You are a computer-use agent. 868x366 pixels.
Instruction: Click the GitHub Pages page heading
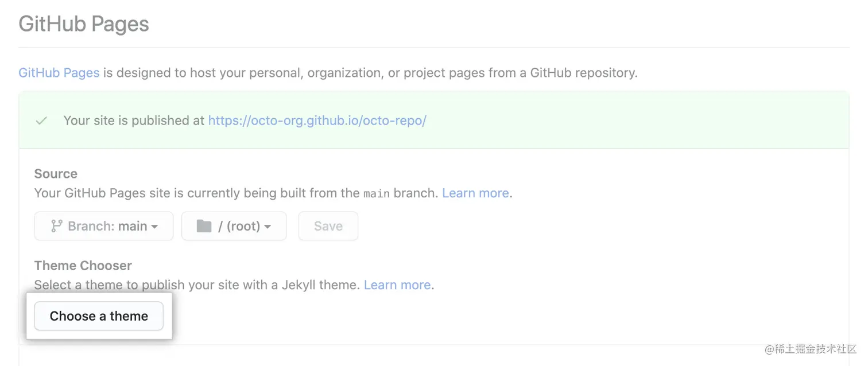83,24
